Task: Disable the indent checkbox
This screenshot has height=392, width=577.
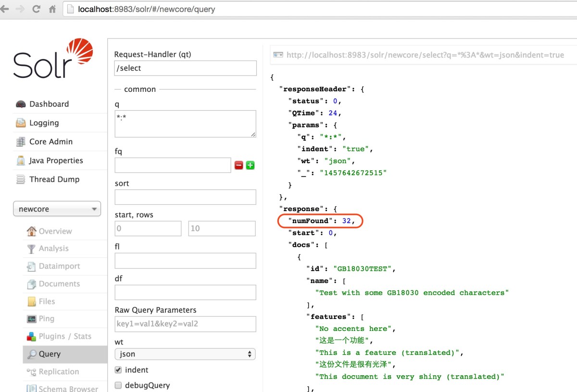Action: (x=118, y=370)
